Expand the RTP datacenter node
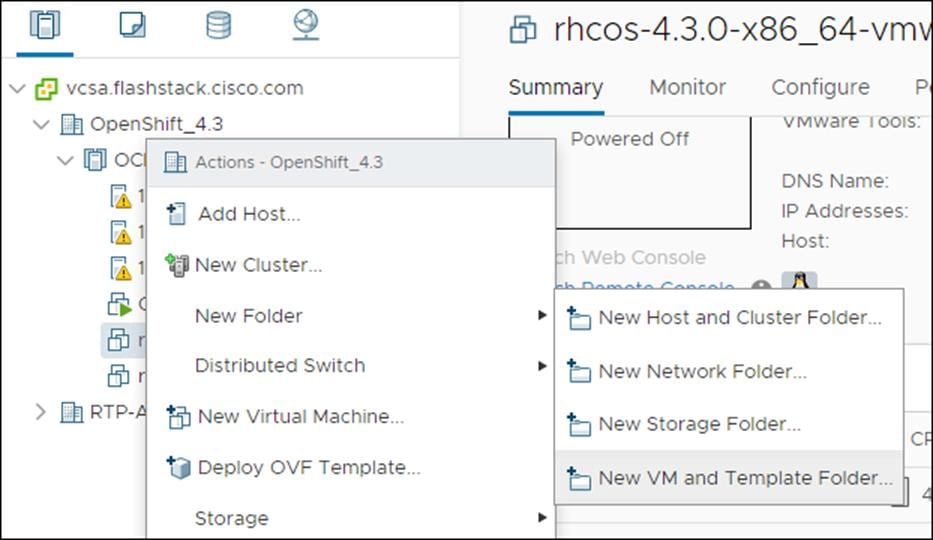The width and height of the screenshot is (933, 540). (40, 412)
